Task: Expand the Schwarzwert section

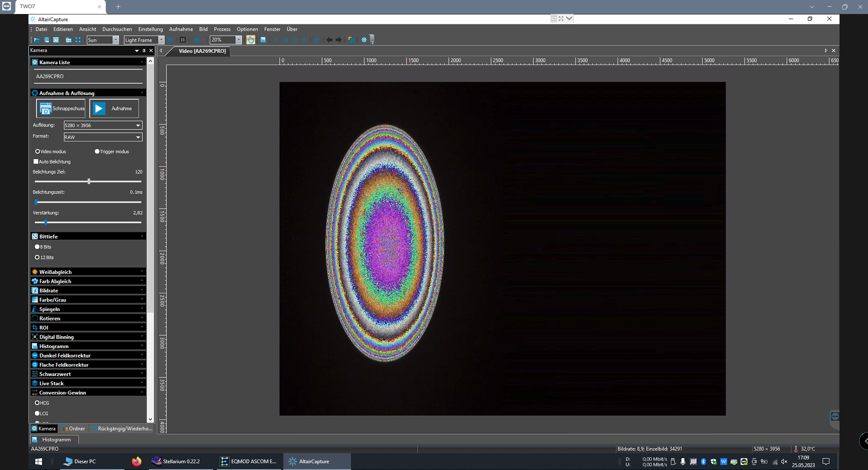Action: [x=88, y=374]
